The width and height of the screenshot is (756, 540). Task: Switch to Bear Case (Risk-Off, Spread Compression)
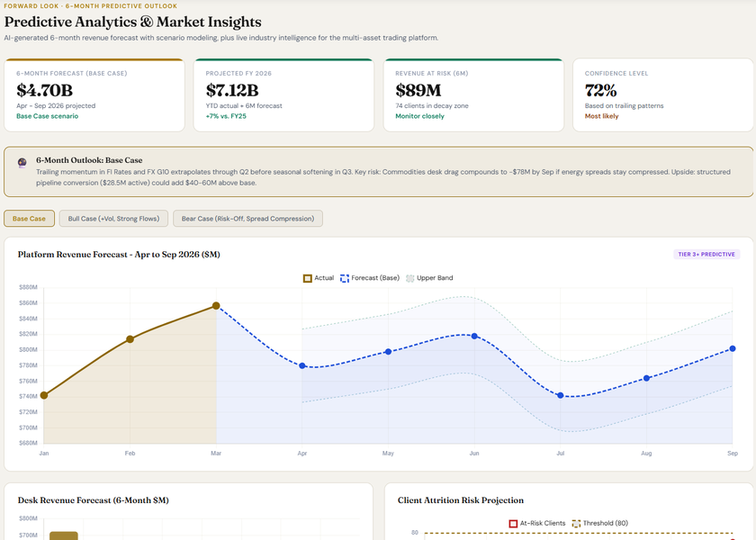[247, 219]
